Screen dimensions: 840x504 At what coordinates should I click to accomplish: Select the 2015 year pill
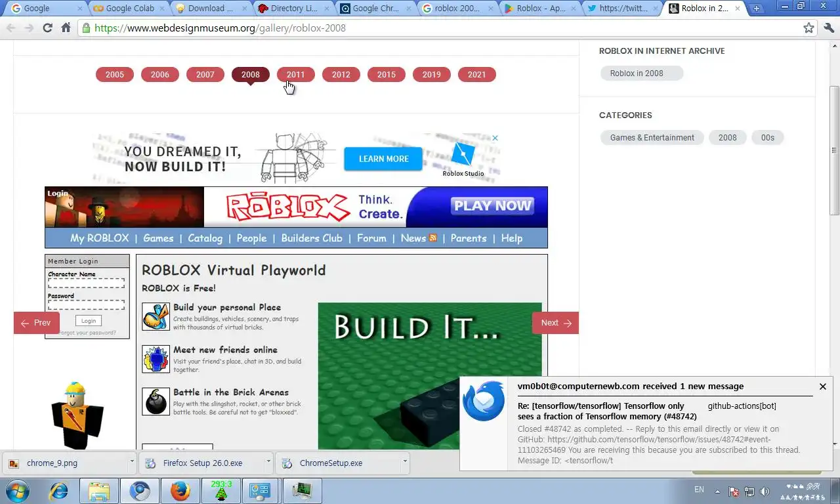pos(387,75)
